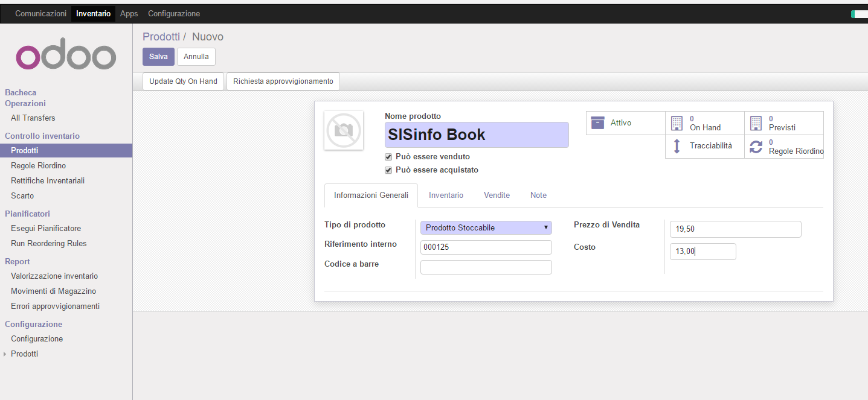The height and width of the screenshot is (400, 868).
Task: Open the 0 Regole Riordino stat button
Action: (784, 147)
